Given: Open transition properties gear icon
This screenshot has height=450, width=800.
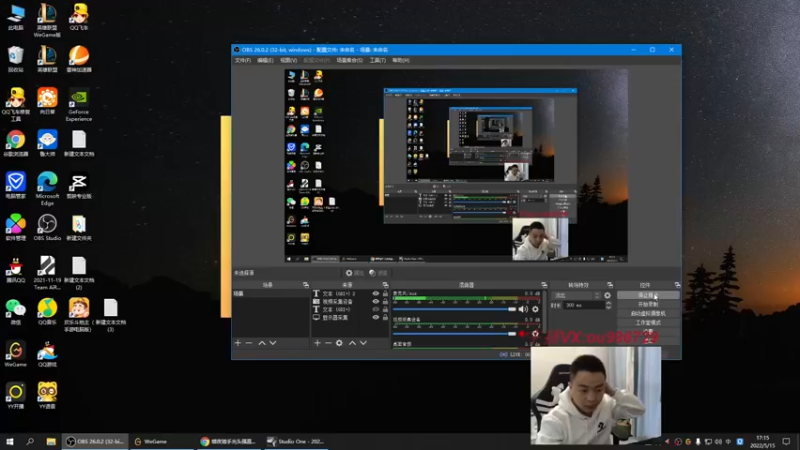Looking at the screenshot, I should pos(607,295).
